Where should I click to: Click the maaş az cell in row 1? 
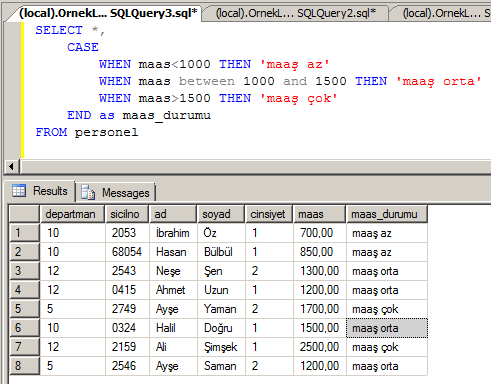[387, 233]
